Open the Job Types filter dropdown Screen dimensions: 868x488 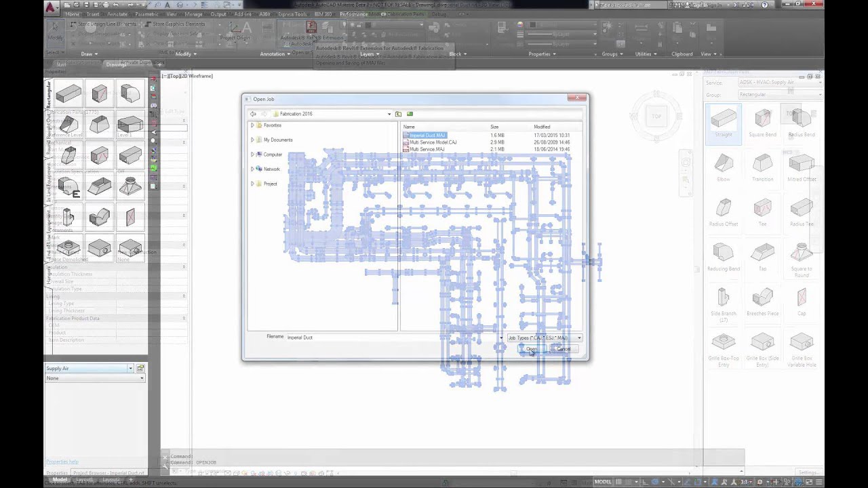point(578,338)
